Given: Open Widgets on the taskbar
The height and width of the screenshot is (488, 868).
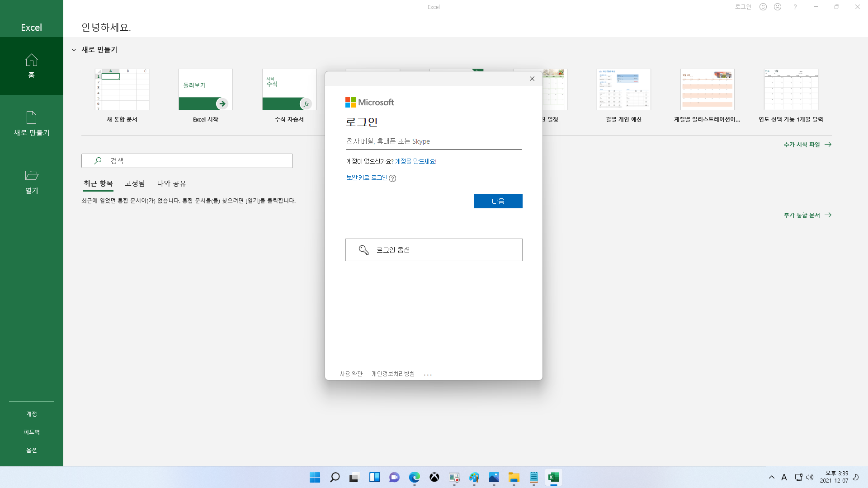Looking at the screenshot, I should 375,477.
